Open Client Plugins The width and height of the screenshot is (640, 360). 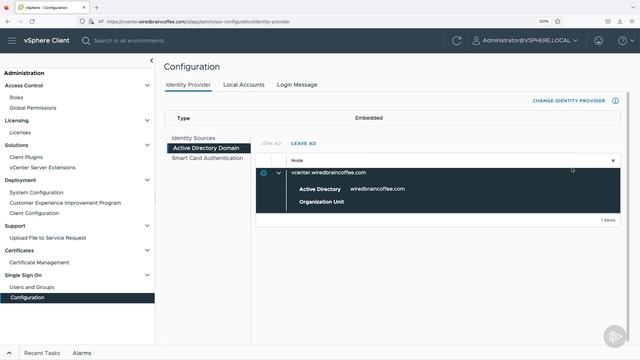[26, 157]
